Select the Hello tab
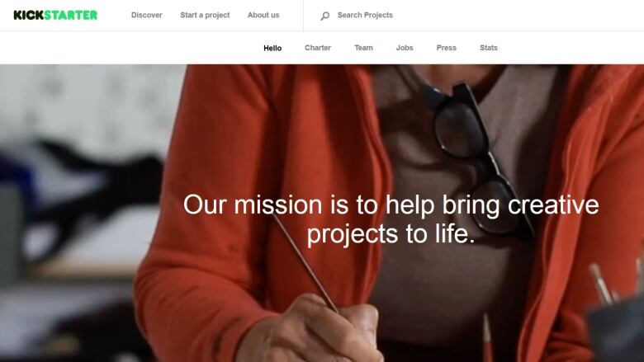Image resolution: width=644 pixels, height=362 pixels. (x=272, y=48)
